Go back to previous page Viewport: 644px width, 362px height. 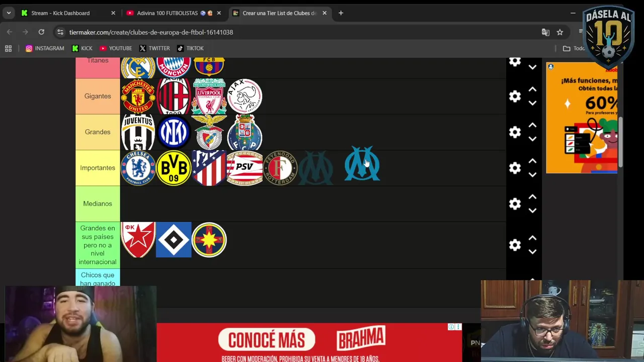tap(10, 32)
